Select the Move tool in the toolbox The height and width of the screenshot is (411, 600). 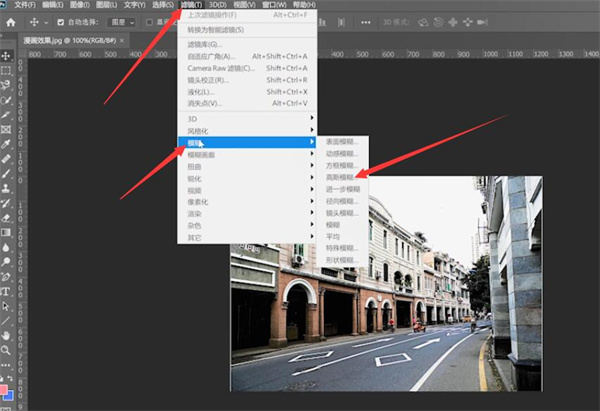click(6, 56)
